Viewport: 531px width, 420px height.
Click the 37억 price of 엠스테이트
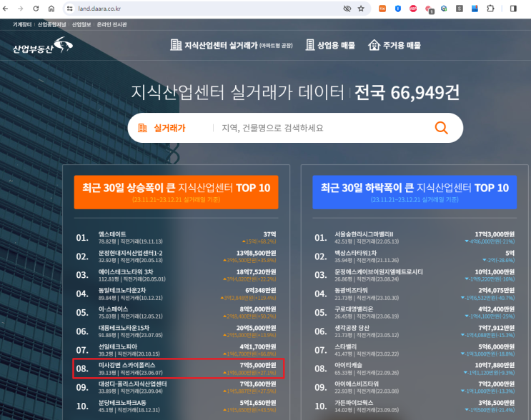[269, 234]
